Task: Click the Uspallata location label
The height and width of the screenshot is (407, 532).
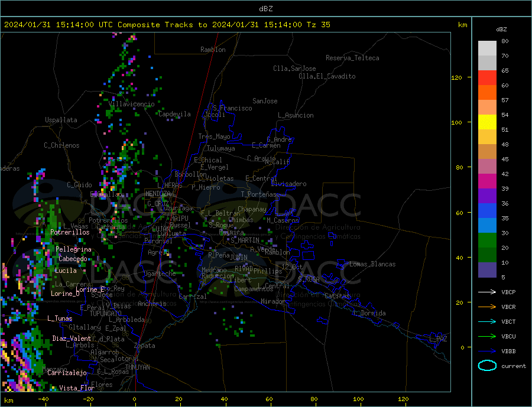Action: coord(61,120)
